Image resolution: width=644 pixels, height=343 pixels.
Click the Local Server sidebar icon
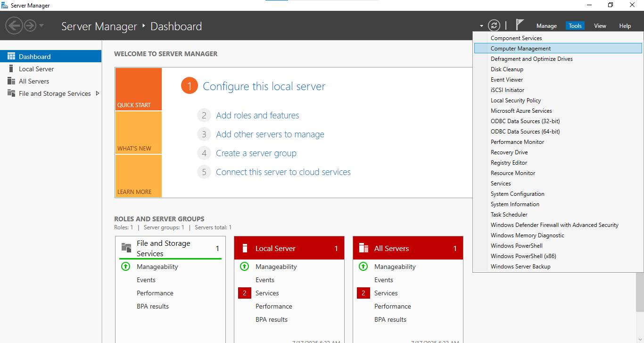11,68
